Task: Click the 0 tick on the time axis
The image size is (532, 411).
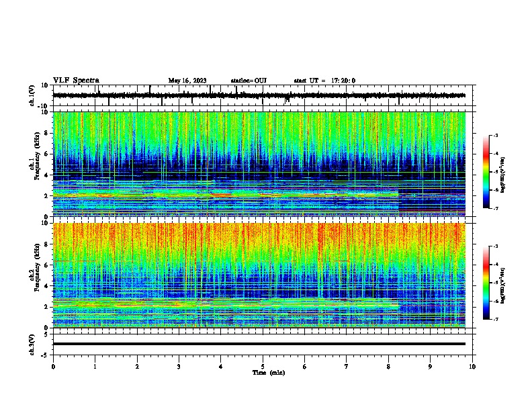Action: click(53, 367)
